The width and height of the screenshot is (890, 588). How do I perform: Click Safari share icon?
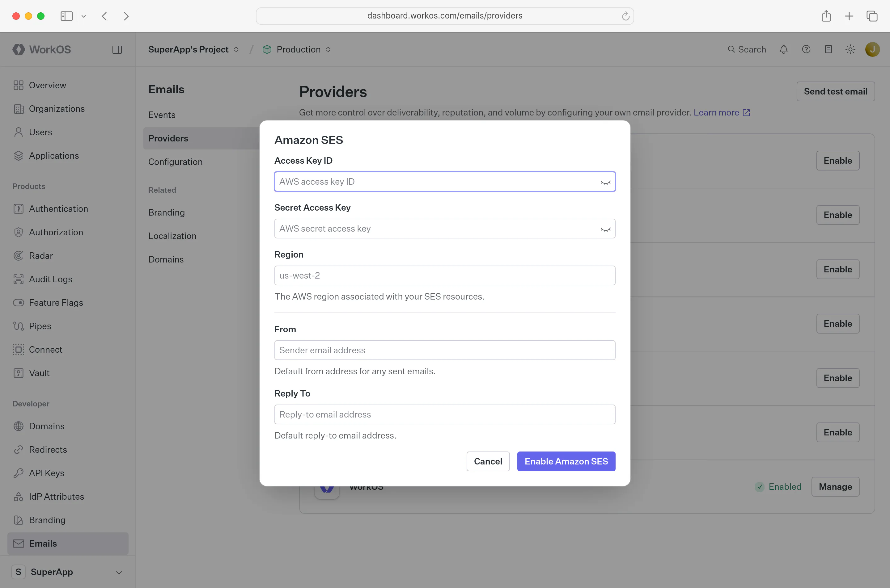(826, 16)
